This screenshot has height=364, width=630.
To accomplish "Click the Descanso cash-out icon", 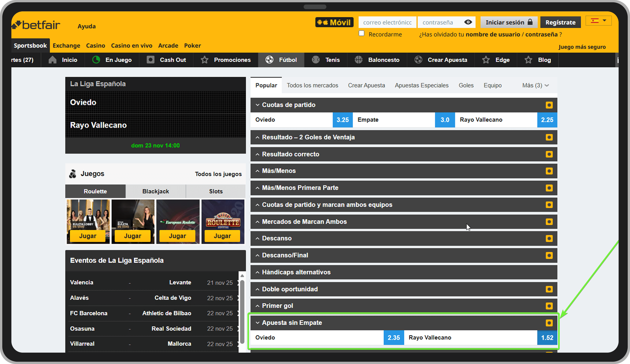I will tap(549, 238).
